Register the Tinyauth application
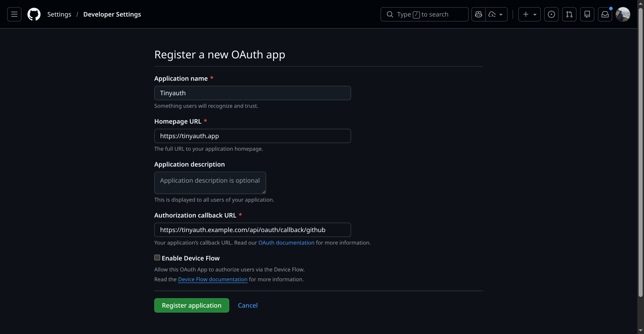The width and height of the screenshot is (644, 334). coord(191,305)
